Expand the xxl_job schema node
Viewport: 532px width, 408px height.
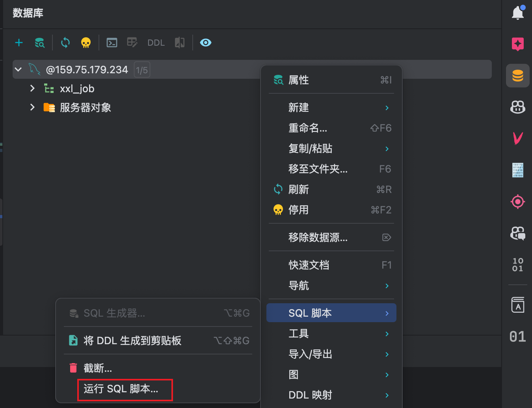tap(32, 88)
